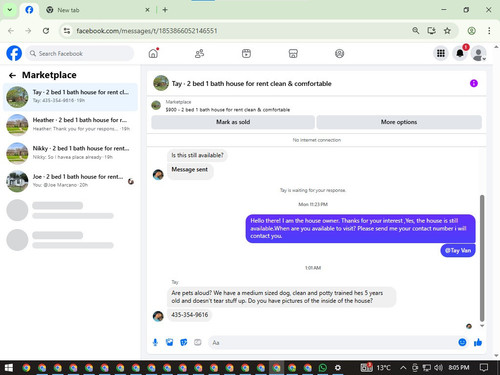Click back arrow next to Marketplace
Image resolution: width=500 pixels, height=375 pixels.
click(x=12, y=75)
